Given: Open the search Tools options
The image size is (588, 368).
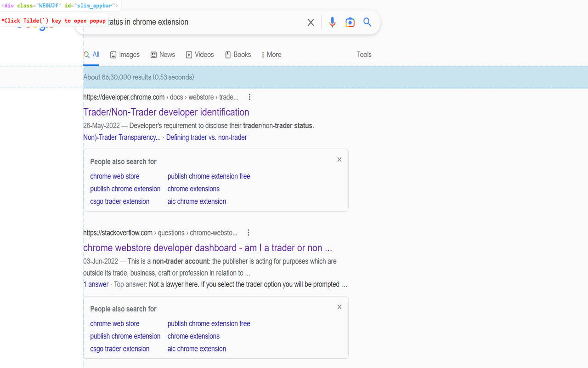Looking at the screenshot, I should [364, 54].
